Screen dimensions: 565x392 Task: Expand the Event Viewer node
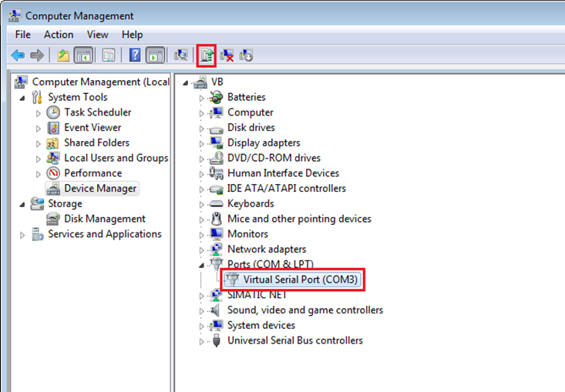point(39,128)
